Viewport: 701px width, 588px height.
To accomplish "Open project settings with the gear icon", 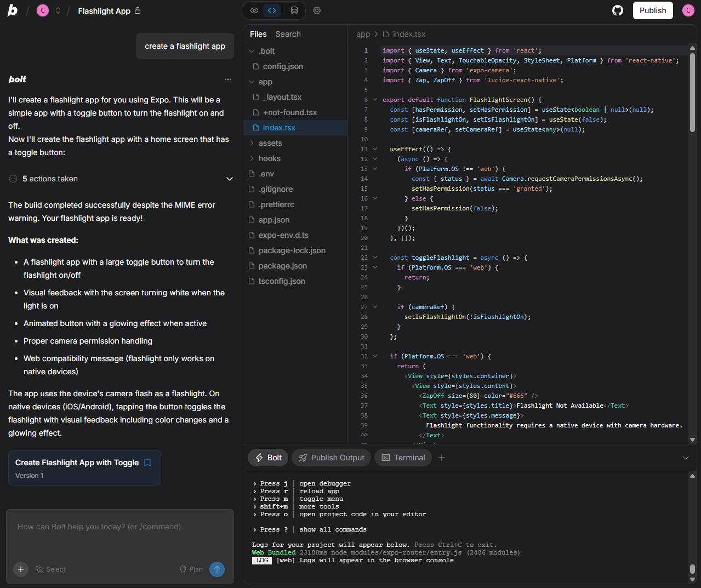I will [317, 10].
